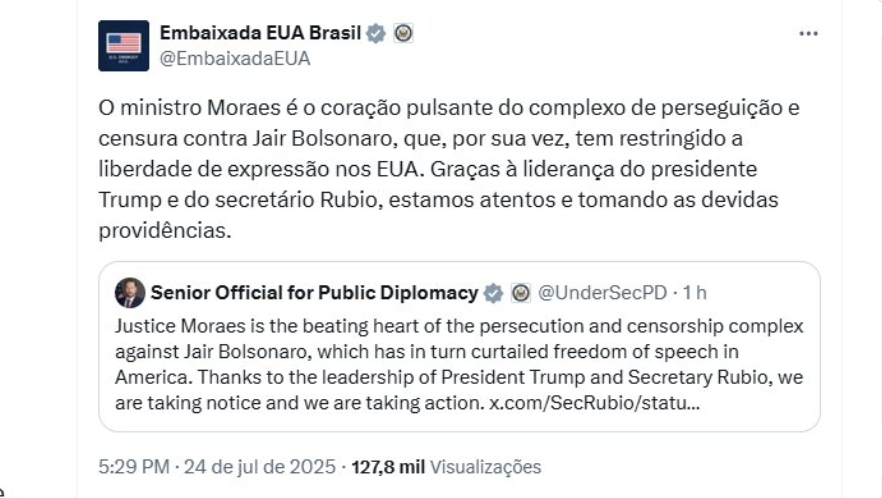Image resolution: width=882 pixels, height=498 pixels.
Task: Click the blue verified badge next to Embaixada EUA Brasil
Action: pyautogui.click(x=376, y=34)
